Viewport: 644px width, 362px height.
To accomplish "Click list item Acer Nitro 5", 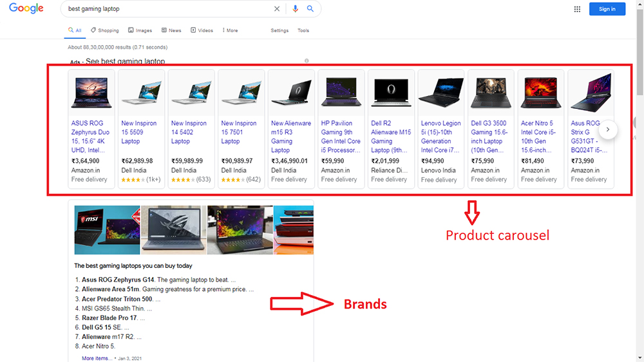I will tap(99, 347).
